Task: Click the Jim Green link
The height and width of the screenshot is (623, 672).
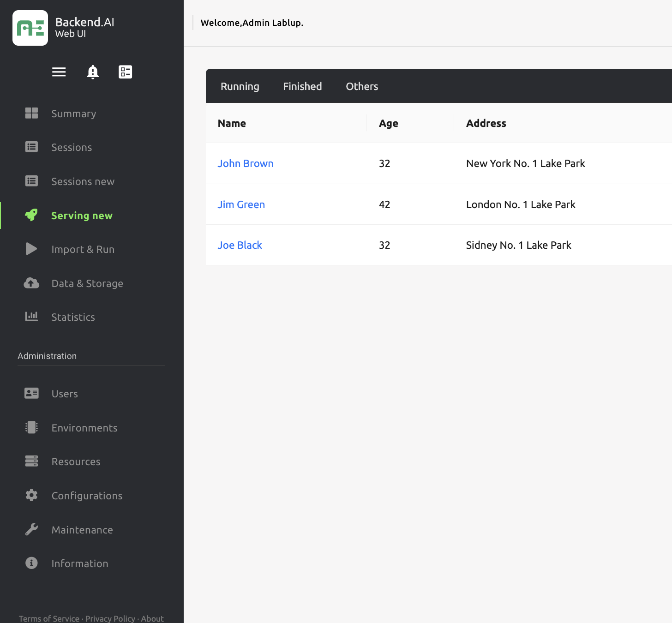Action: [241, 204]
